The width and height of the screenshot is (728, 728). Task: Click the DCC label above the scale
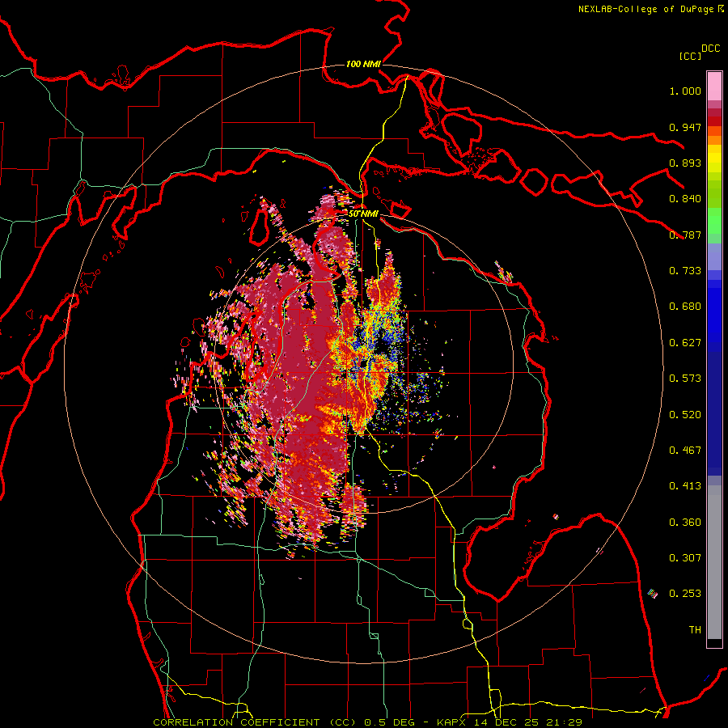[x=710, y=49]
